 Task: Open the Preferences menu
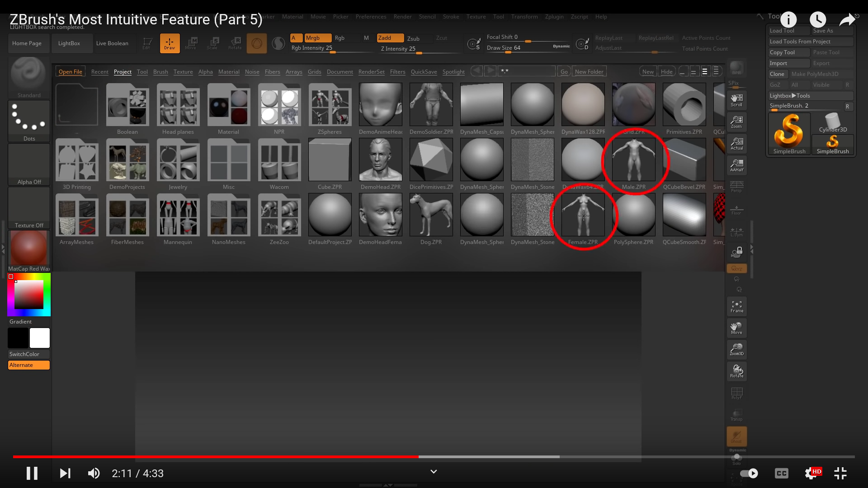[x=371, y=17]
